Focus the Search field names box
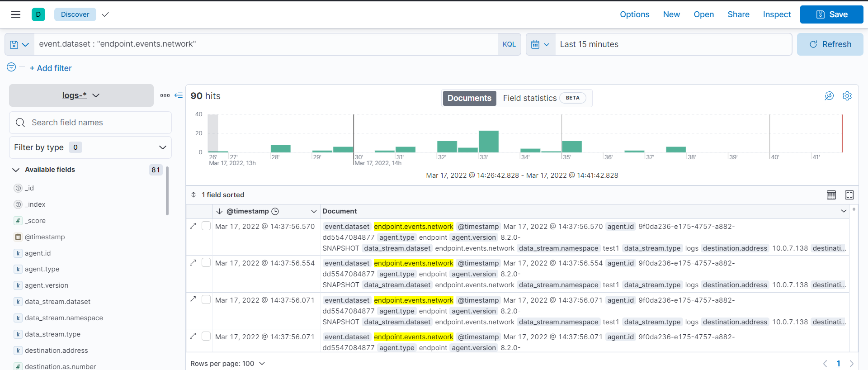 (90, 123)
